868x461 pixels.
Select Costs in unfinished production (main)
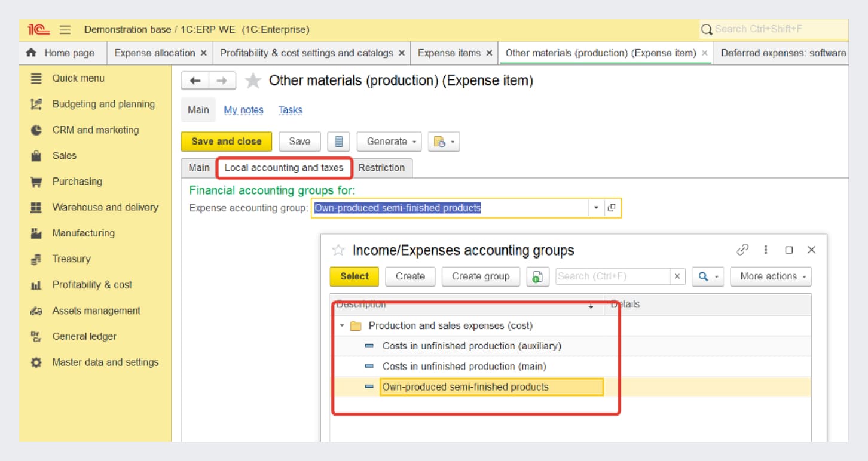[x=464, y=366]
